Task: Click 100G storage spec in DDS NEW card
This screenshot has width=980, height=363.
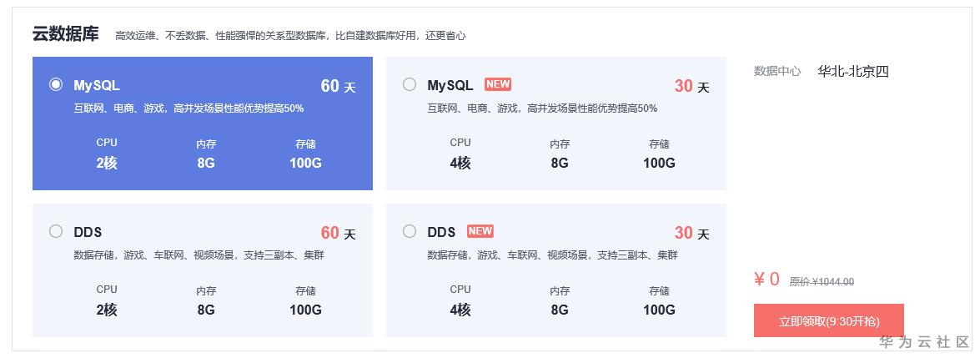Action: click(x=659, y=310)
